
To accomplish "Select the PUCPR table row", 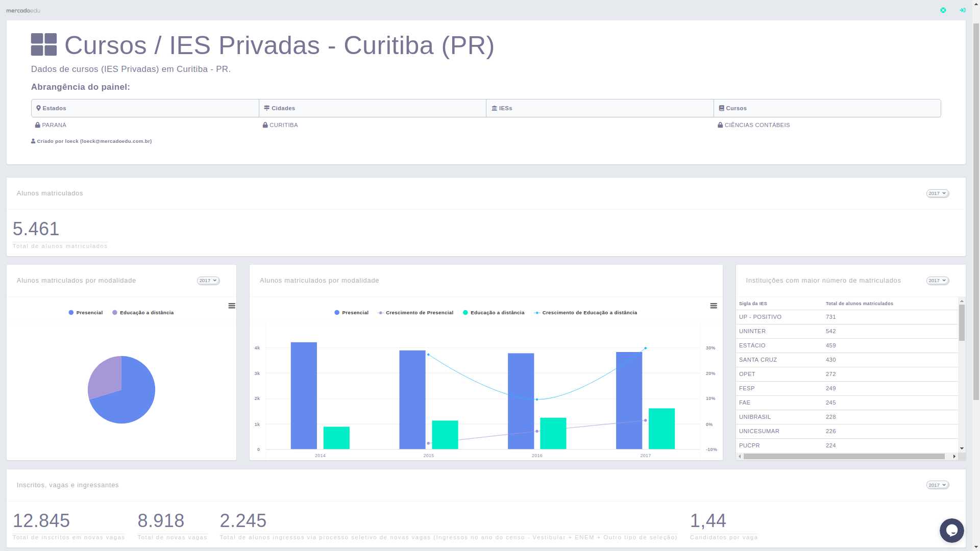I will (847, 446).
